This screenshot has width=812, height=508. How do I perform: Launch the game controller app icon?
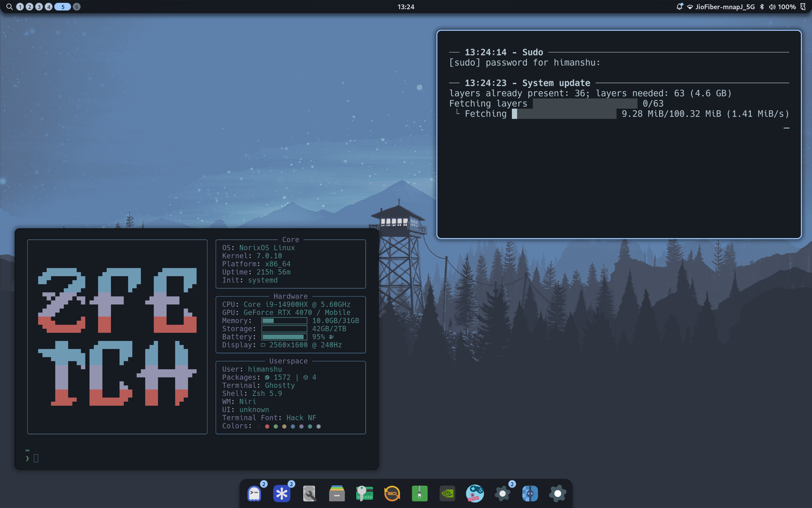pyautogui.click(x=475, y=493)
